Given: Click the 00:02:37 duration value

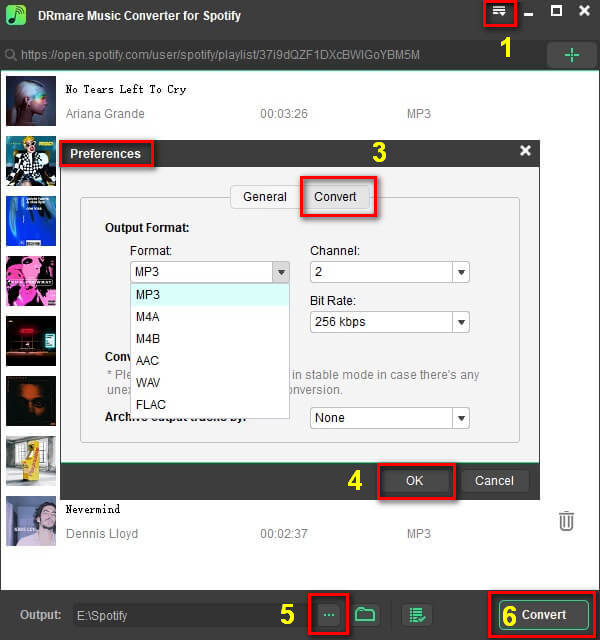Looking at the screenshot, I should click(284, 533).
